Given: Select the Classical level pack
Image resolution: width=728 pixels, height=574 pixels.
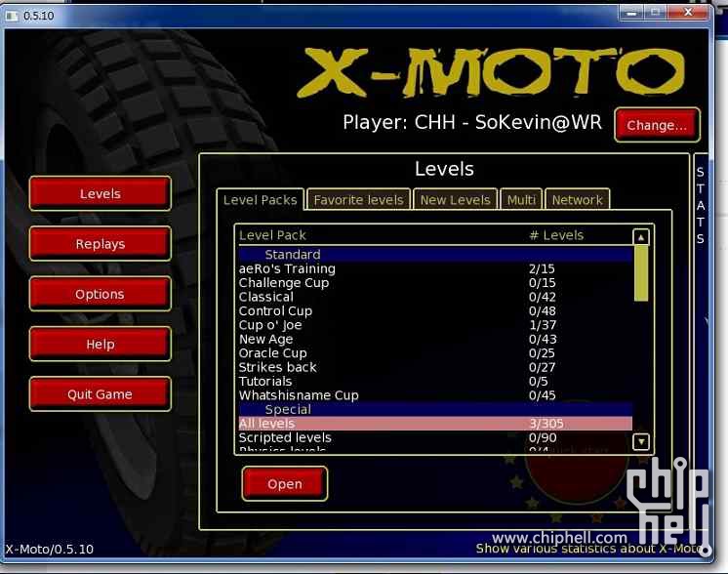Looking at the screenshot, I should pyautogui.click(x=435, y=297).
